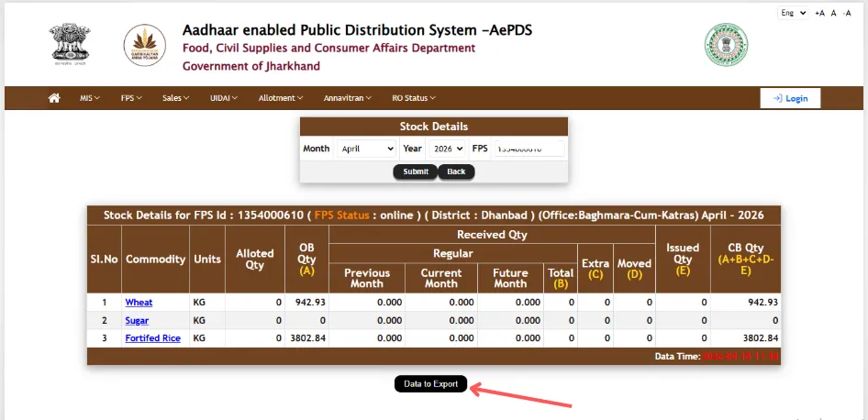Reset font size with A
Viewport: 868px width, 420px height.
(x=833, y=13)
